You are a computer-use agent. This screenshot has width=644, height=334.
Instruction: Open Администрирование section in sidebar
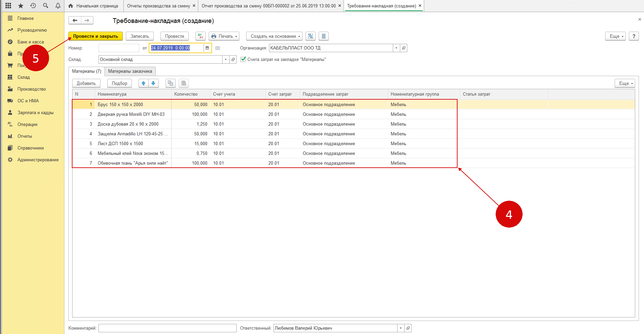tap(38, 160)
